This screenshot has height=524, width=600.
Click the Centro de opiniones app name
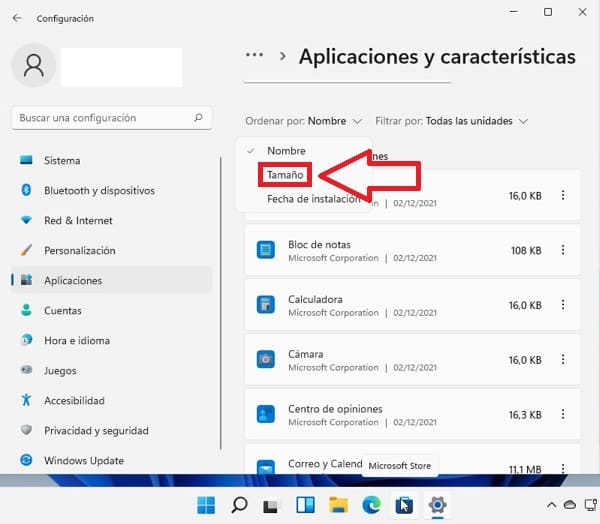click(x=335, y=409)
